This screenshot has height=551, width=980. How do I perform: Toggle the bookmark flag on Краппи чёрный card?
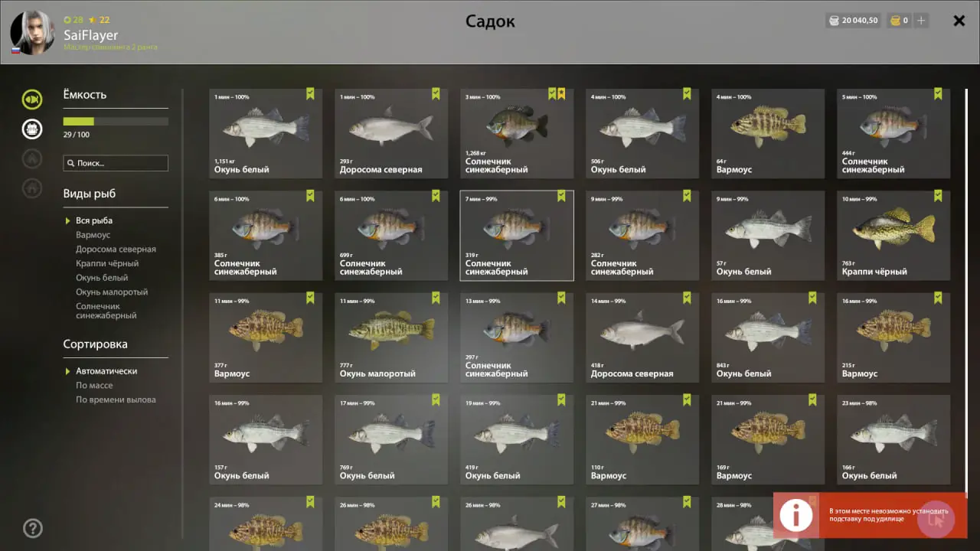coord(938,195)
